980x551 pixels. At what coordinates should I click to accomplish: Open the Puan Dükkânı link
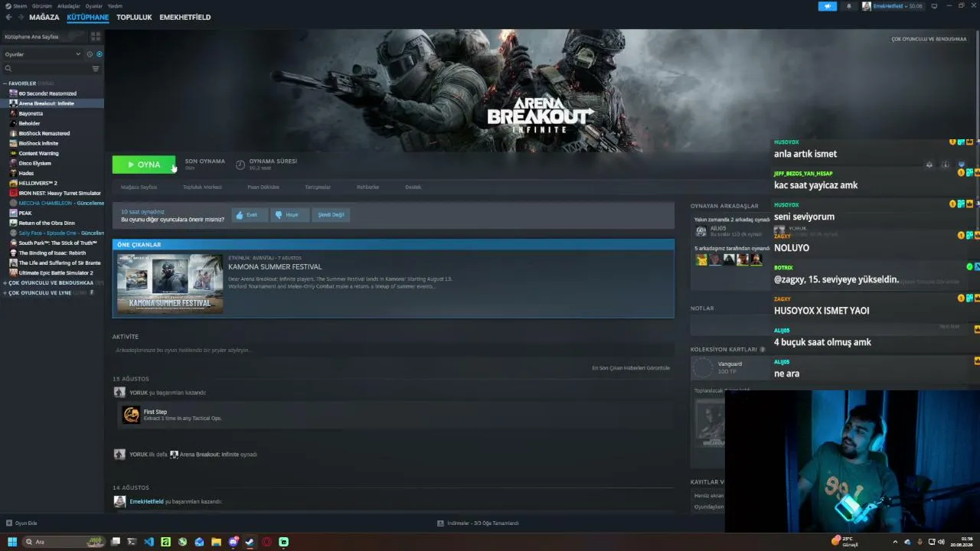263,187
